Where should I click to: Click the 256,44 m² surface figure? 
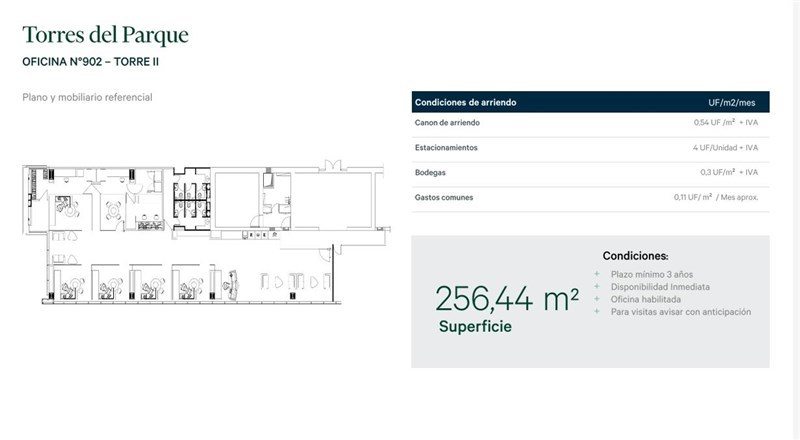coord(507,299)
